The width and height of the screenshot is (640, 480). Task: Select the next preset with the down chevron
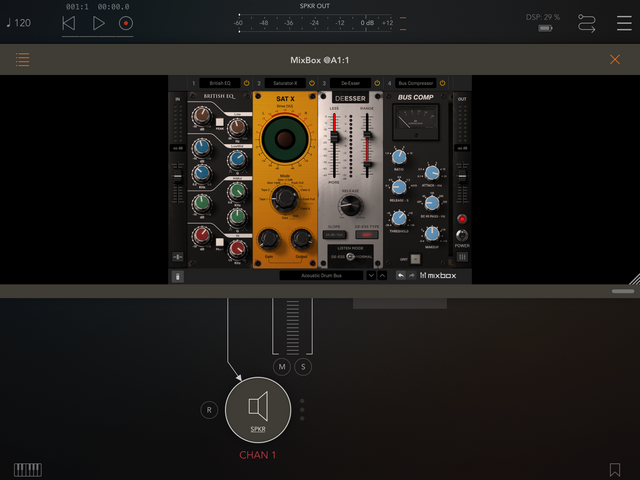point(371,276)
